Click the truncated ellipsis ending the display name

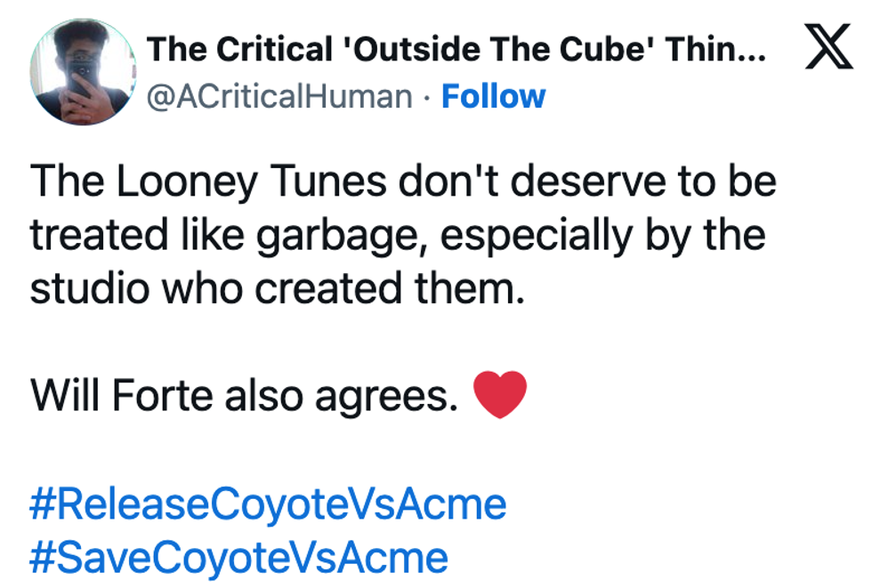(751, 50)
